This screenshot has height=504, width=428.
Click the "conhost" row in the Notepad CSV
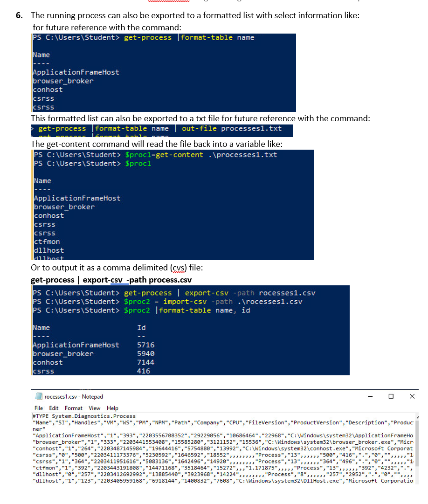pos(223,449)
